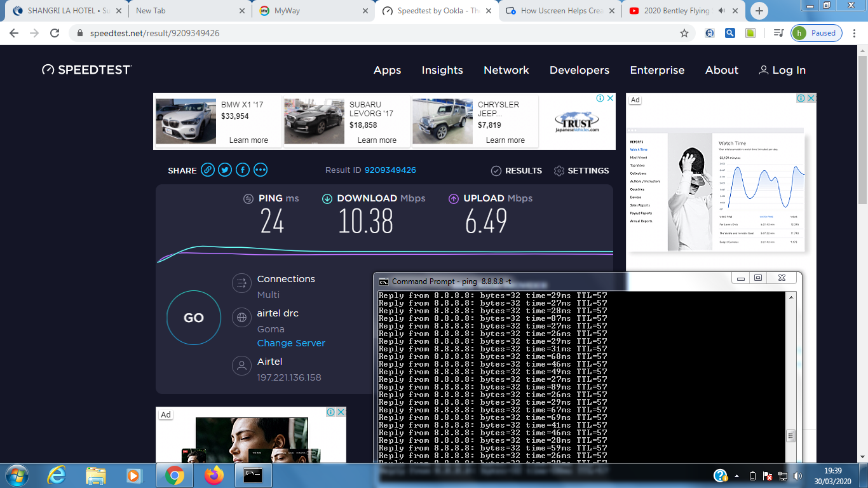View RESULTS history
This screenshot has width=868, height=488.
click(517, 171)
